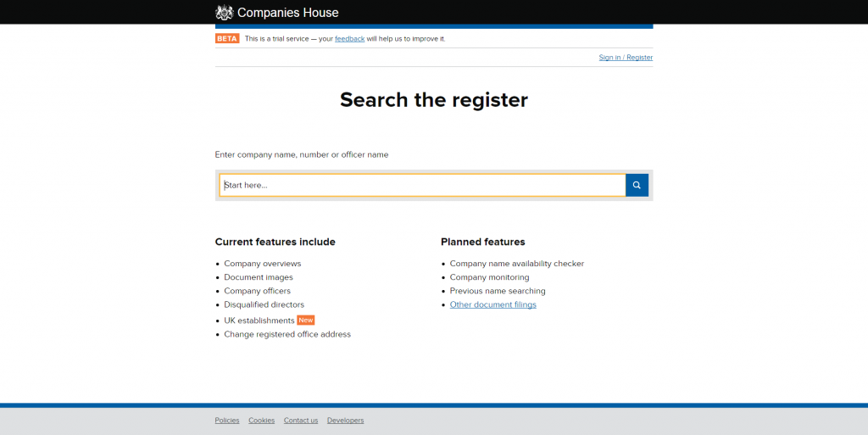Click 'Document images' list item
The width and height of the screenshot is (868, 435).
(259, 277)
